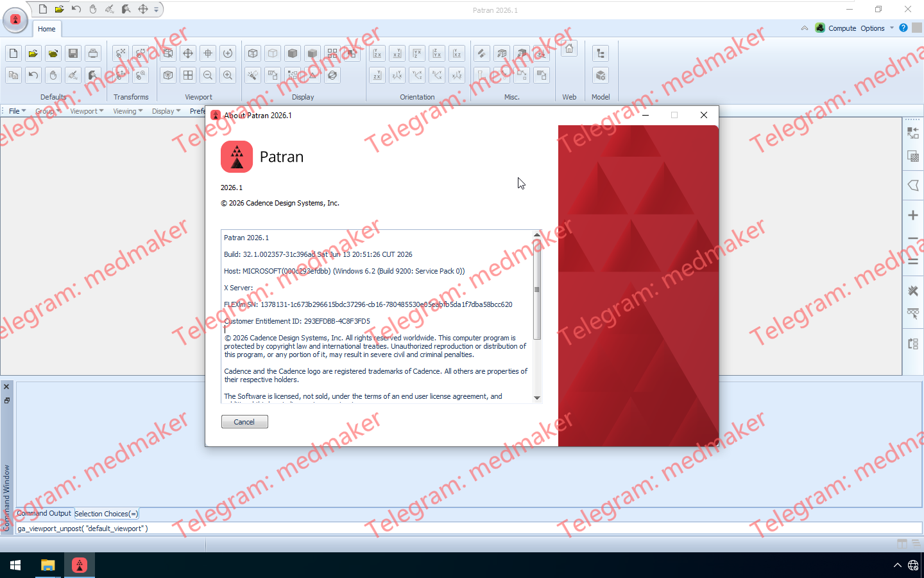The image size is (924, 578).
Task: Click the Options menu label
Action: pos(873,28)
